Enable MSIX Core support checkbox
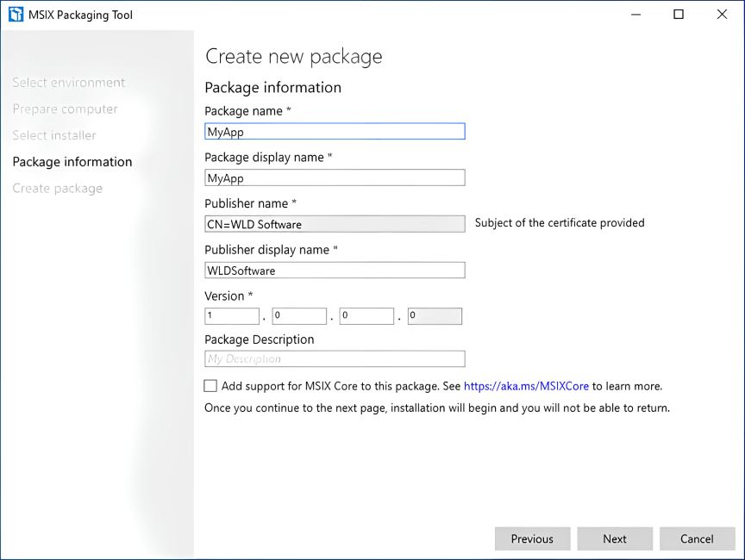Screen dimensions: 745x560 click(210, 386)
